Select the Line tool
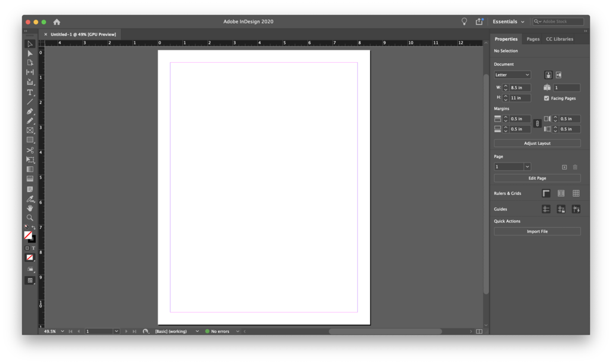 [x=30, y=102]
